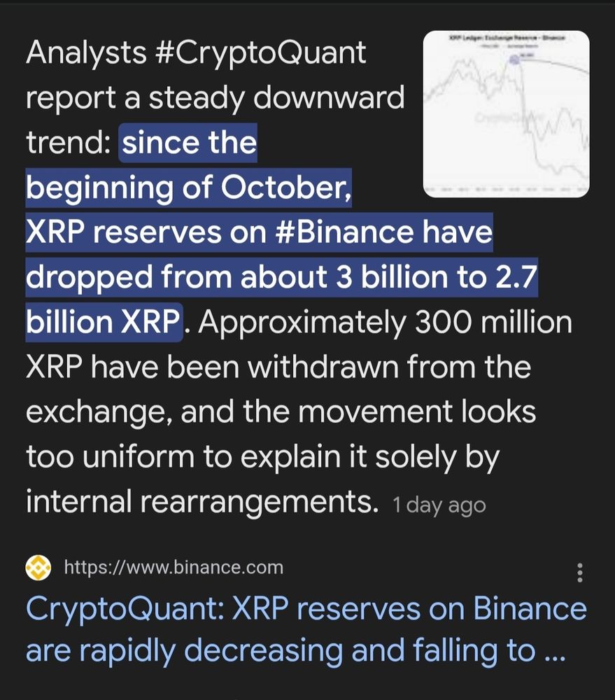Click chart title text inside the thumbnail
Viewport: 615px width, 700px height.
tap(507, 38)
